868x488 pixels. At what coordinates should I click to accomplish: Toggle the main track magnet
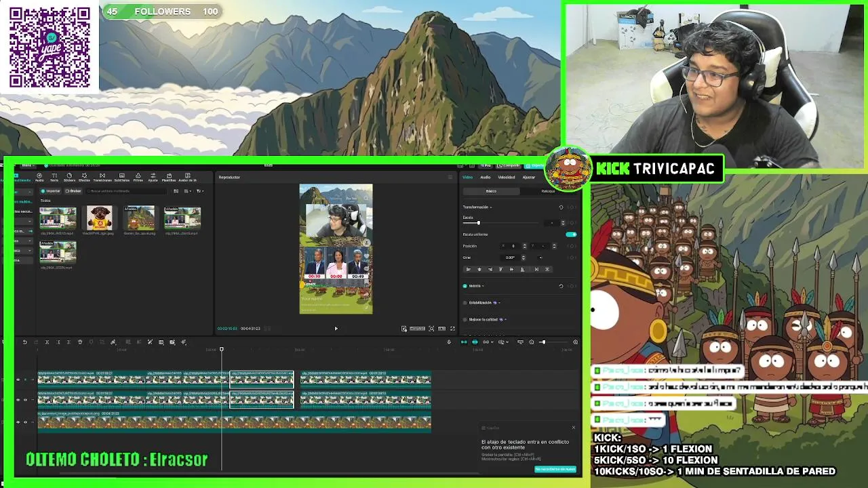[x=464, y=342]
